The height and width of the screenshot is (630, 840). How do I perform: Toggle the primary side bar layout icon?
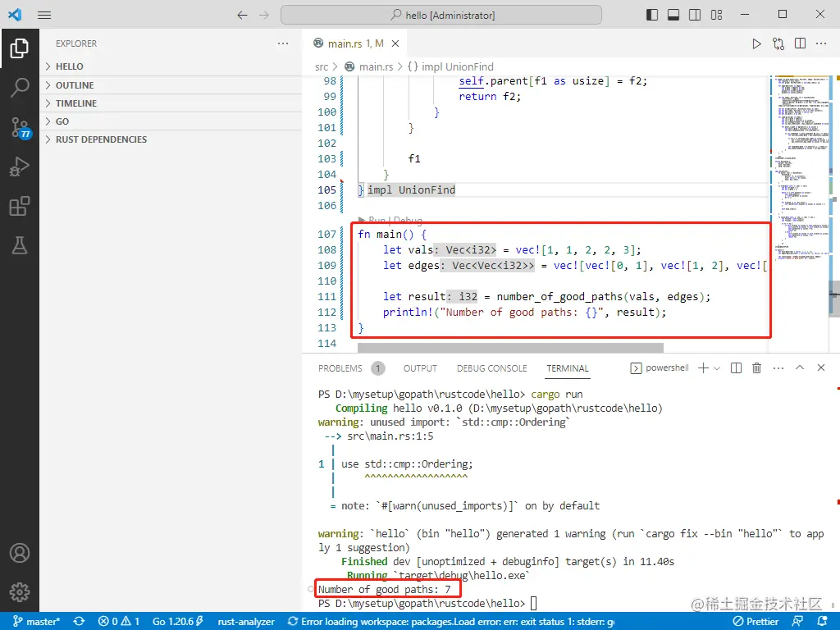[x=652, y=15]
